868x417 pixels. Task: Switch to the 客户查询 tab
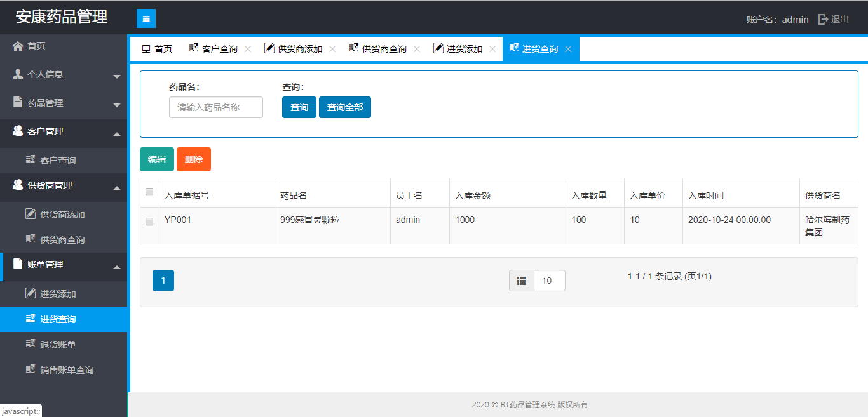(219, 49)
